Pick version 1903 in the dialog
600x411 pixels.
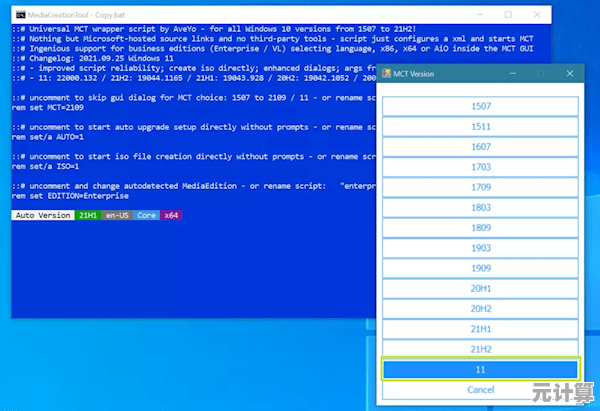click(x=480, y=248)
